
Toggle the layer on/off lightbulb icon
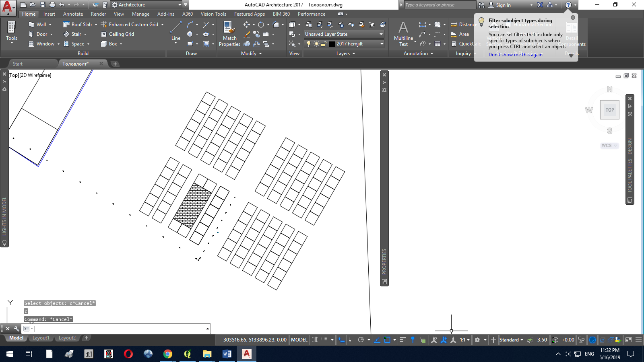309,44
